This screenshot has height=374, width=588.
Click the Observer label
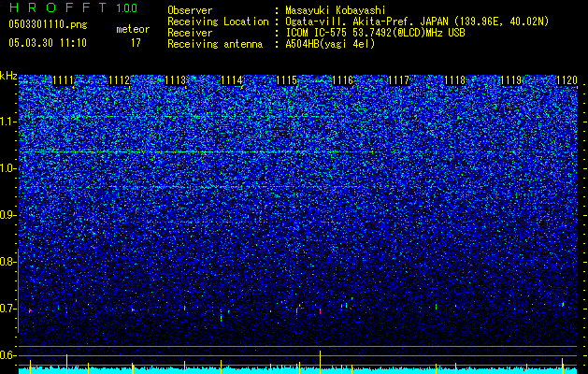pyautogui.click(x=190, y=10)
